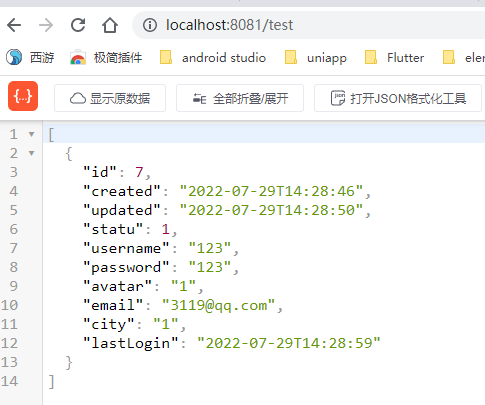Open the 极简插件 bookmark

(106, 58)
